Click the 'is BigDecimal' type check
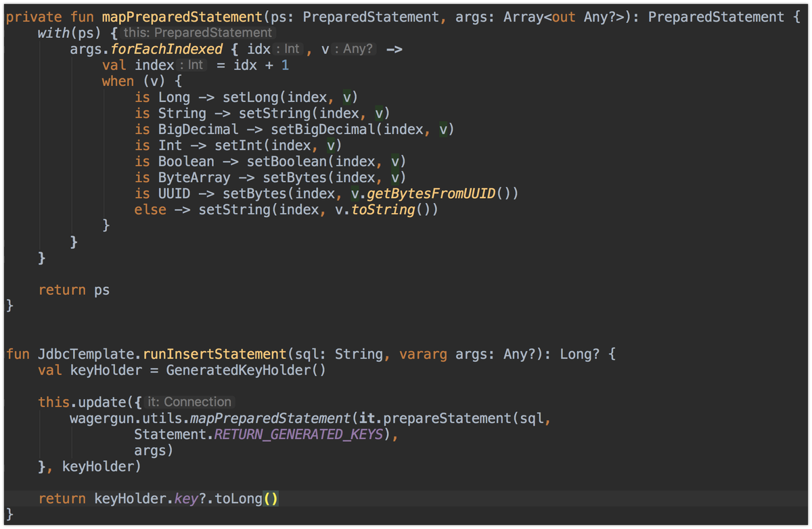 187,129
